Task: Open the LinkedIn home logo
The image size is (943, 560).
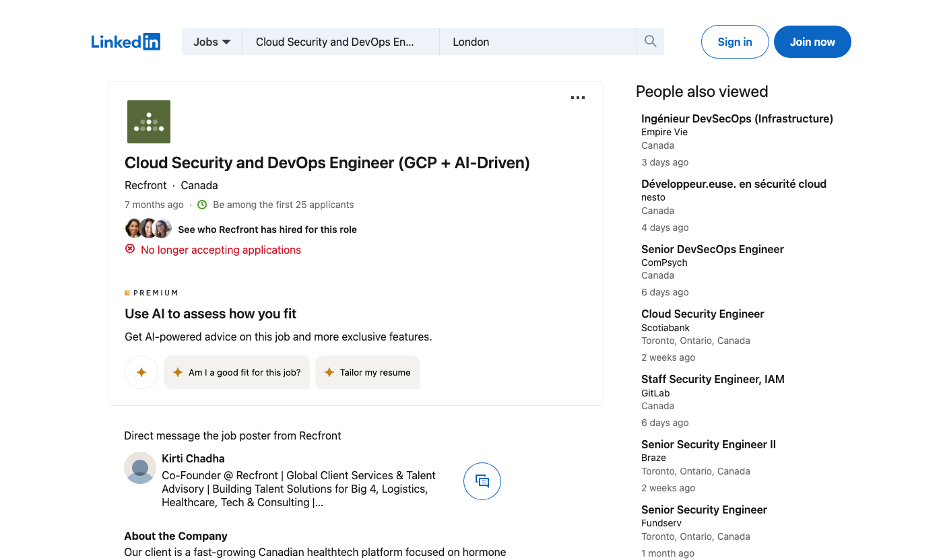Action: tap(126, 42)
